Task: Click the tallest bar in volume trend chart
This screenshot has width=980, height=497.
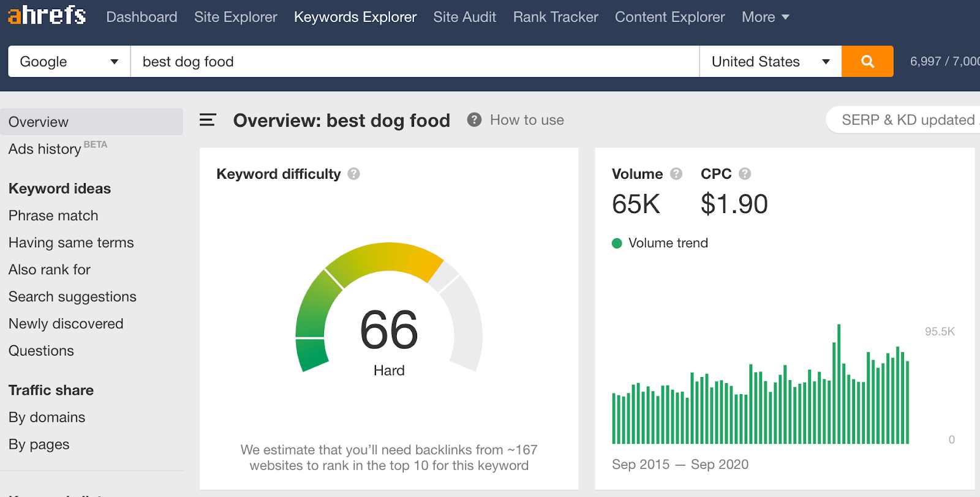Action: [x=839, y=384]
